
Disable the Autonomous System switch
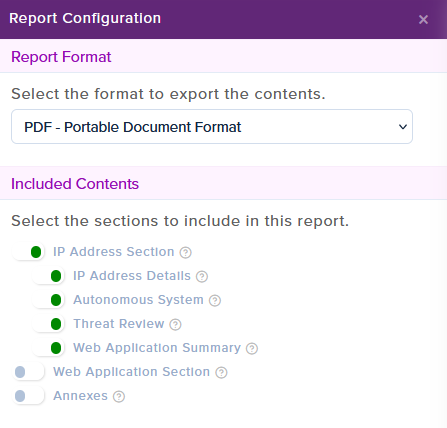(48, 300)
